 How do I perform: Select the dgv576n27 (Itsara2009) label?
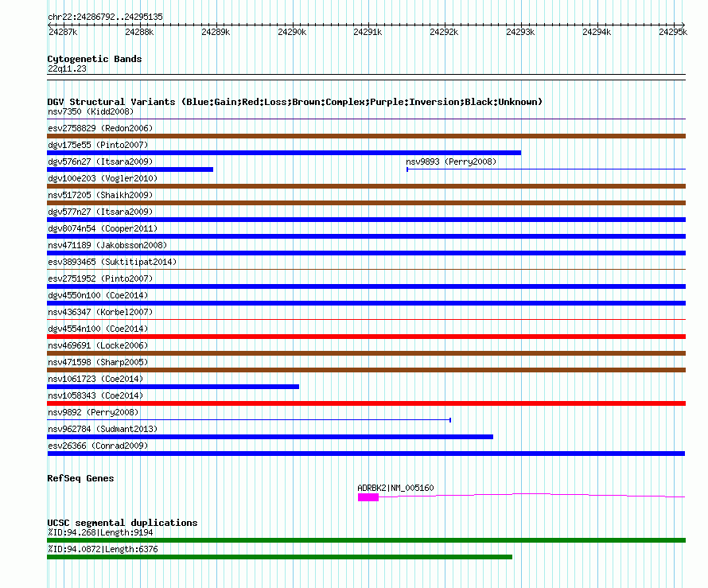100,162
